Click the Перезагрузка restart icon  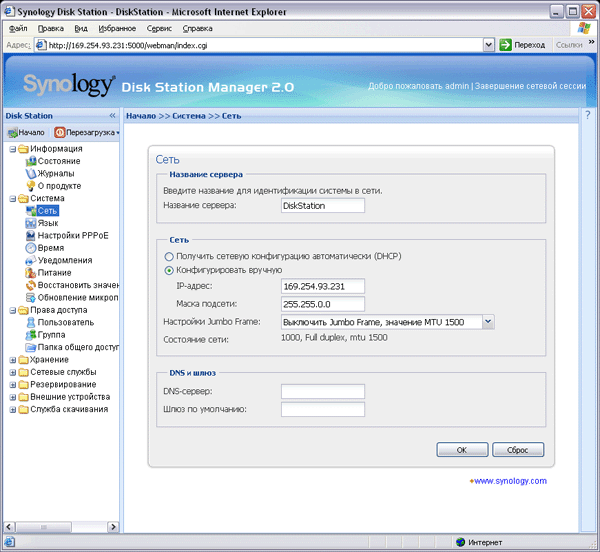(x=60, y=133)
